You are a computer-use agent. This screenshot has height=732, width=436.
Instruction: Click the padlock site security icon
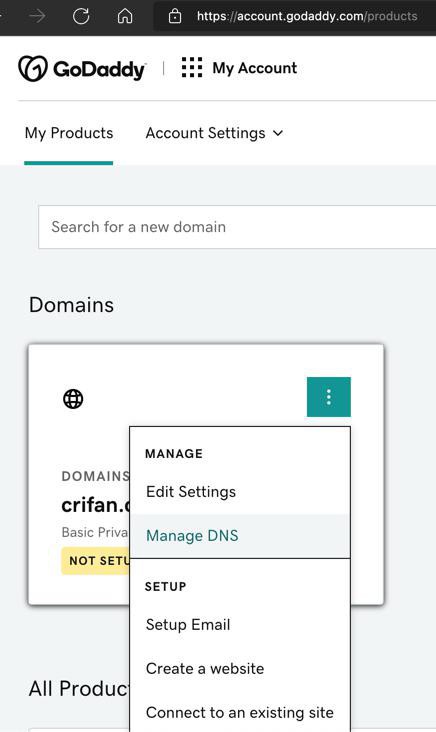pyautogui.click(x=175, y=16)
